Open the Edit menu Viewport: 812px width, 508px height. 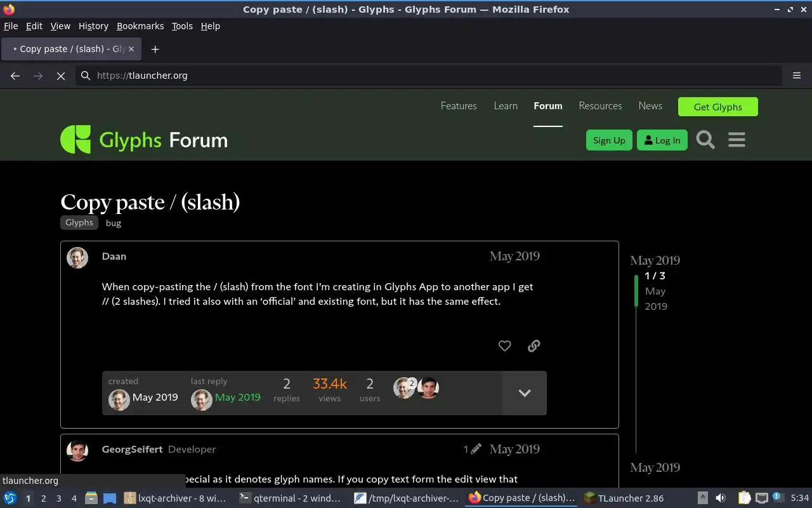34,26
